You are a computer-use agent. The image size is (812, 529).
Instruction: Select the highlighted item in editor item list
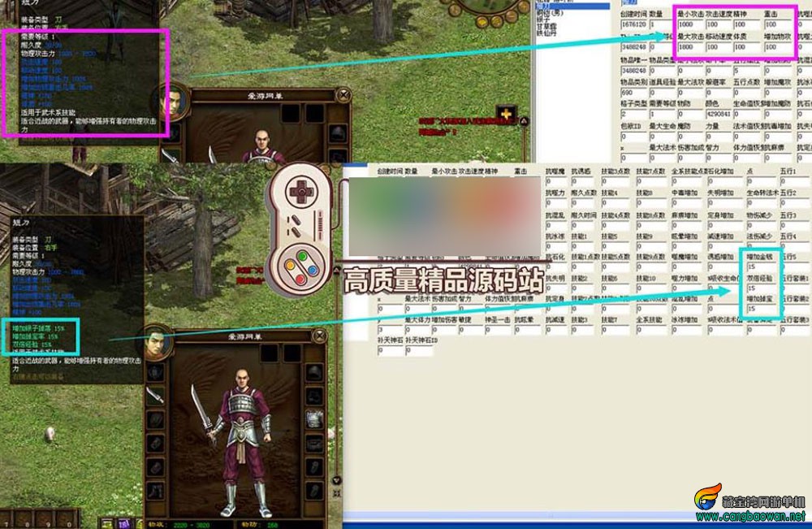pyautogui.click(x=572, y=6)
